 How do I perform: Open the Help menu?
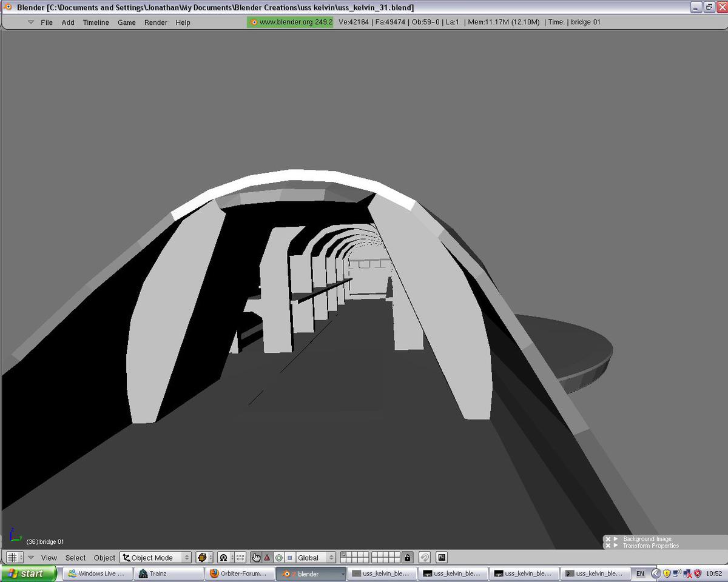click(x=183, y=22)
